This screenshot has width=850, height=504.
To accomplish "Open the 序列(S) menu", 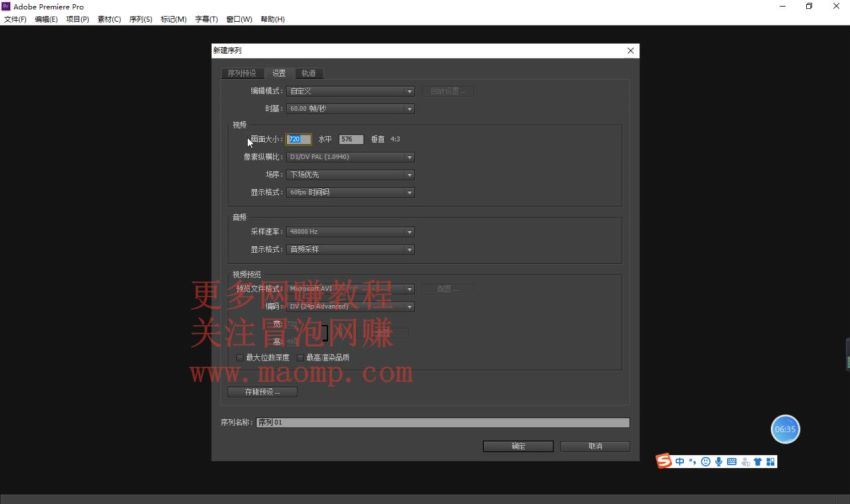I will (141, 19).
